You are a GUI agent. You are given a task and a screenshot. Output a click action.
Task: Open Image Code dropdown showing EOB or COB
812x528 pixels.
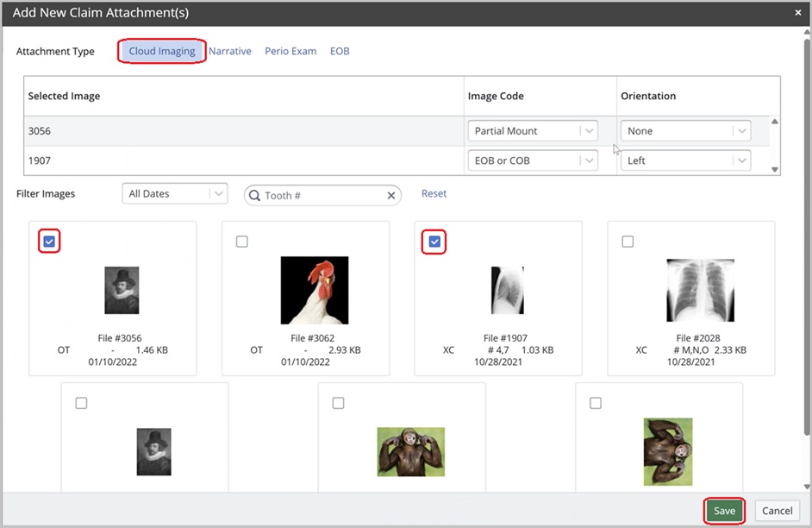[589, 160]
